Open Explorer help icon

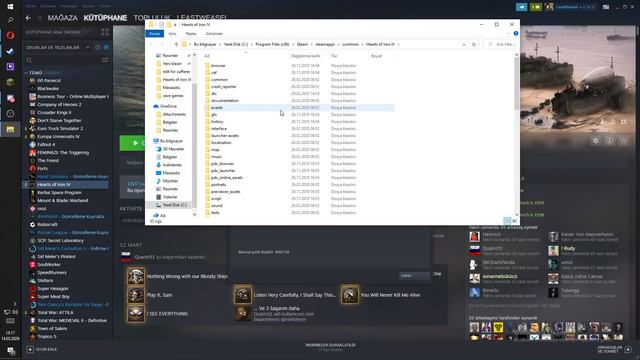tap(516, 33)
